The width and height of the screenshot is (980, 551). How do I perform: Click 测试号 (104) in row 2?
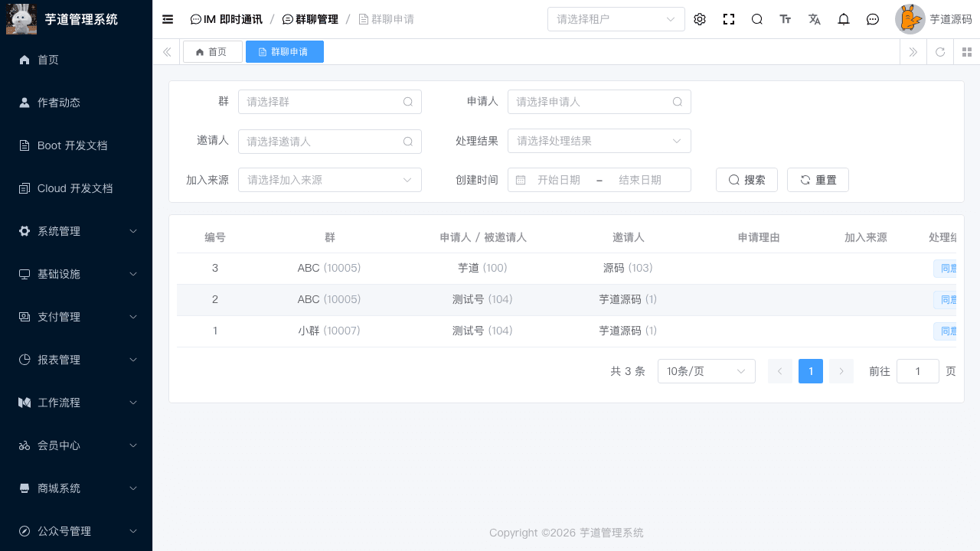click(483, 299)
